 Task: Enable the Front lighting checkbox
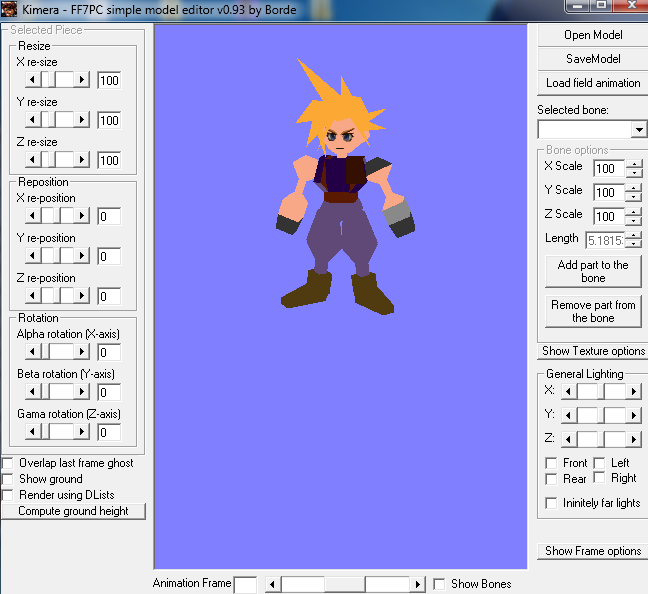coord(551,463)
